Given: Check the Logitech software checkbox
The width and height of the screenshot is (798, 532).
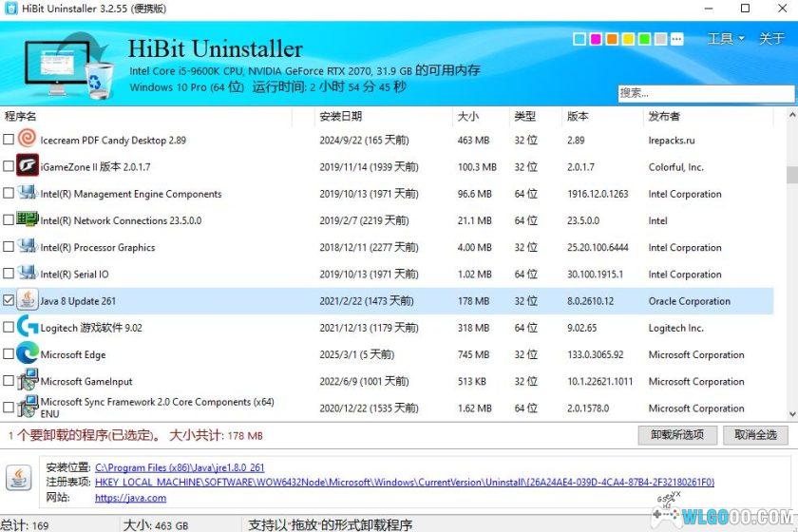Looking at the screenshot, I should [9, 327].
